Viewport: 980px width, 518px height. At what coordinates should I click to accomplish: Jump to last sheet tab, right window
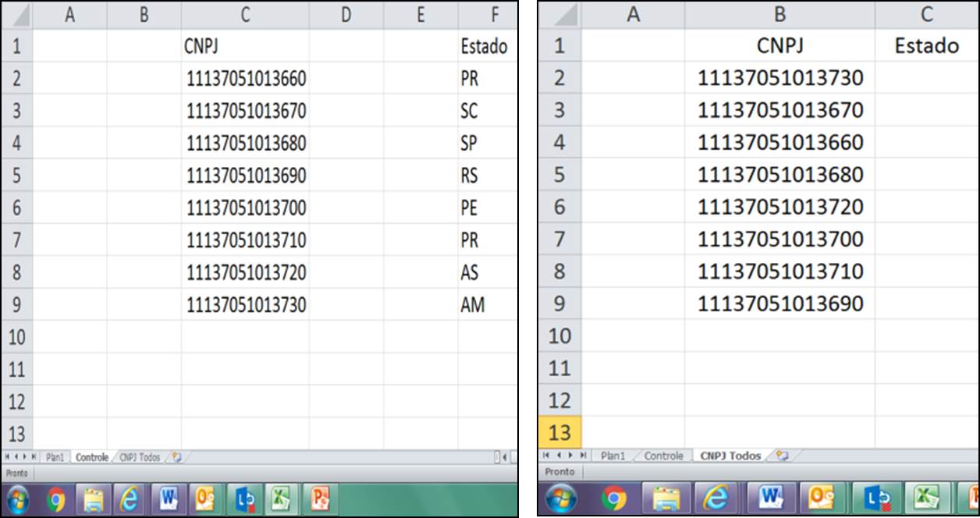click(583, 455)
